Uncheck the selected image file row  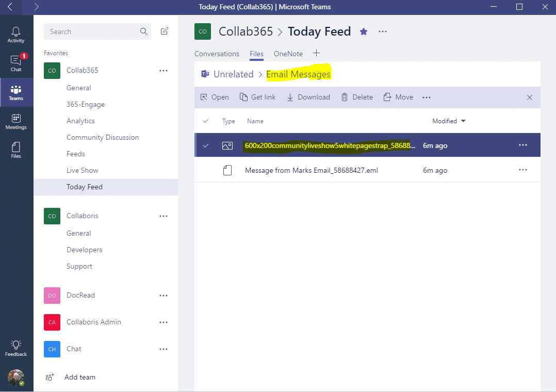pyautogui.click(x=206, y=146)
